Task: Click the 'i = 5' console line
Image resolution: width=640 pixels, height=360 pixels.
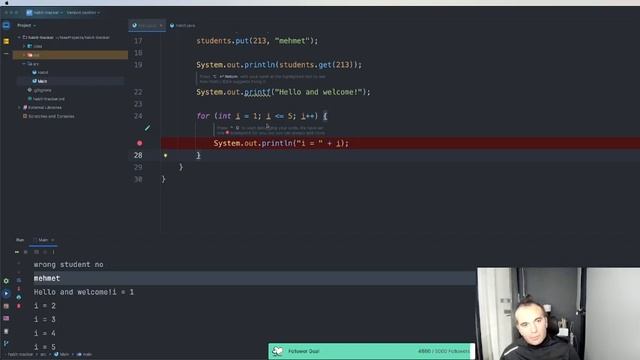Action: (45, 347)
